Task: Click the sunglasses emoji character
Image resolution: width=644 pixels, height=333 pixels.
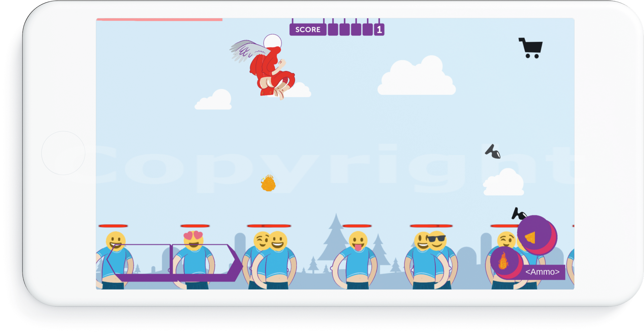Action: point(437,240)
